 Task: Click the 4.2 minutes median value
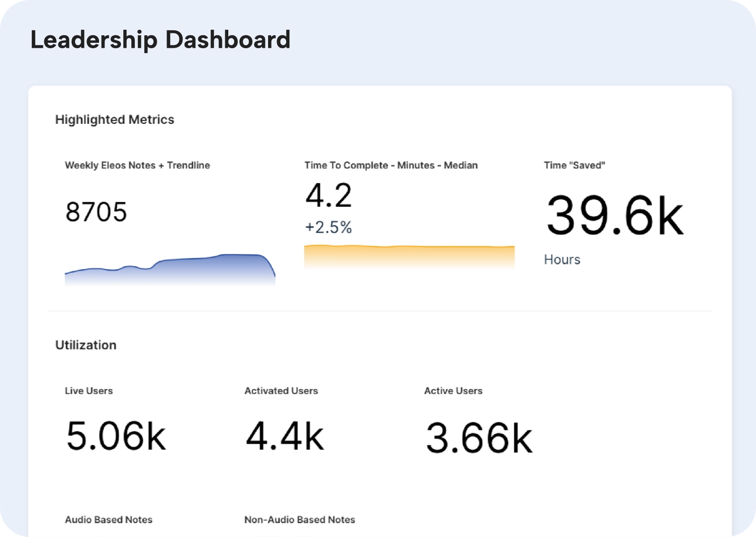(328, 195)
